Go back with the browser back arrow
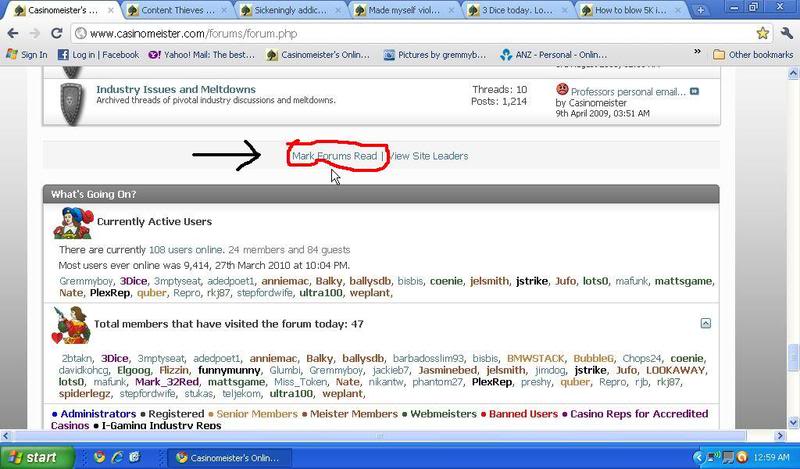The height and width of the screenshot is (469, 800). point(13,34)
